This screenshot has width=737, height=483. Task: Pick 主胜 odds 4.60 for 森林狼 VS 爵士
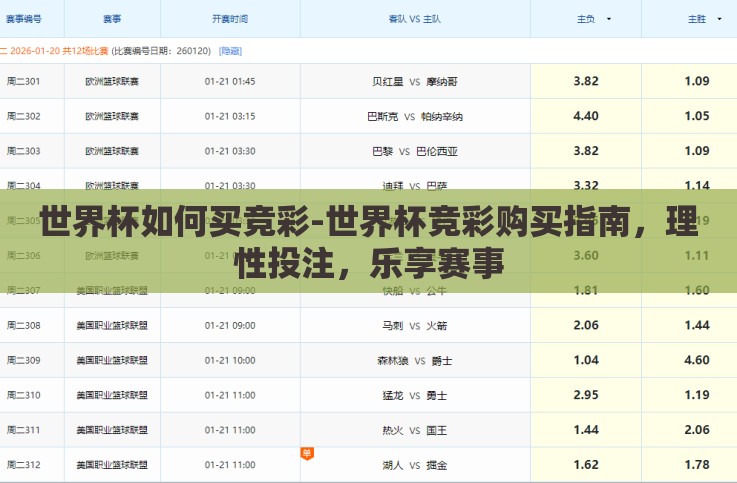(x=697, y=360)
